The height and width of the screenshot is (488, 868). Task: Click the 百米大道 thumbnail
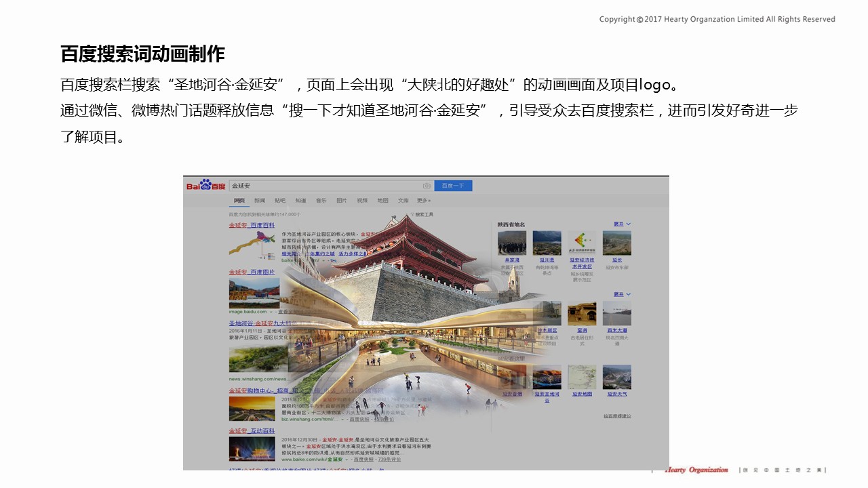coord(617,313)
